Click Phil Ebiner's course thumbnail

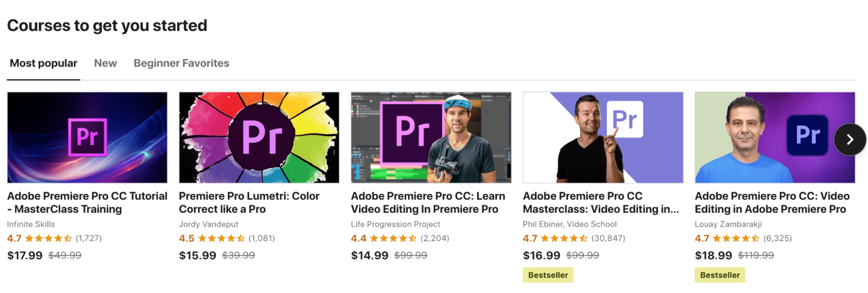point(603,137)
